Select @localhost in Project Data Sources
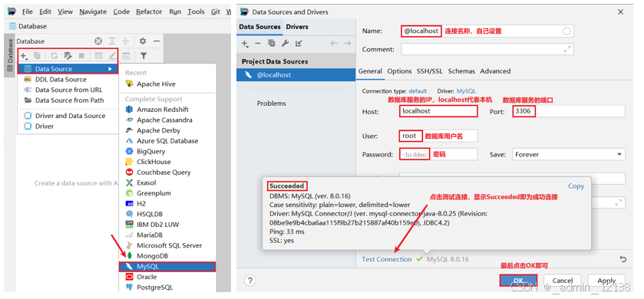644x299 pixels. pos(296,75)
